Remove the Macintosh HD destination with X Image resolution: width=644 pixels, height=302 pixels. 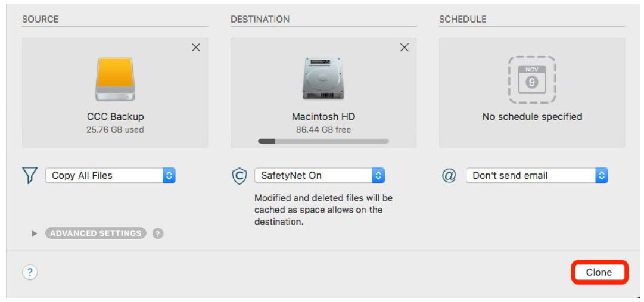click(x=404, y=48)
